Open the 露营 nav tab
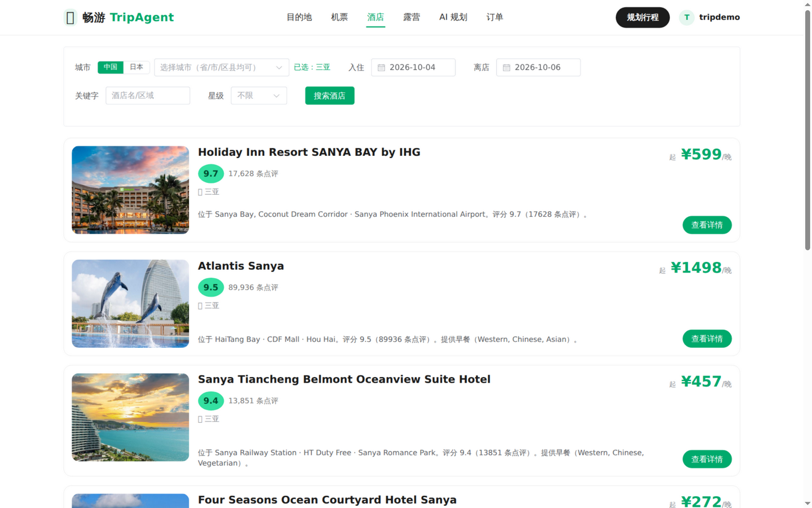This screenshot has width=812, height=508. tap(412, 17)
